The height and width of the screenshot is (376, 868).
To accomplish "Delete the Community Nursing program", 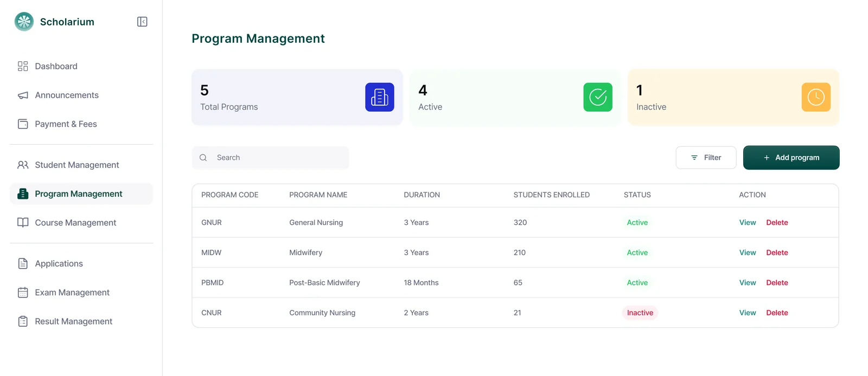I will coord(777,313).
